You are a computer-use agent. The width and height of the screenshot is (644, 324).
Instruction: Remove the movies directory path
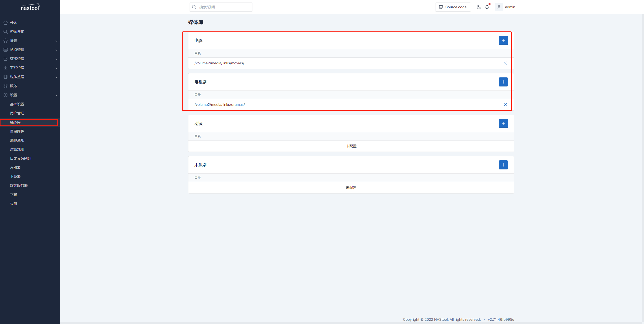click(505, 63)
